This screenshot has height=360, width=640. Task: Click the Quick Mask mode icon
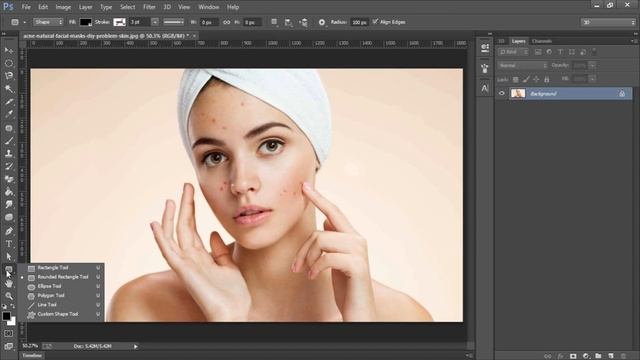[x=9, y=333]
